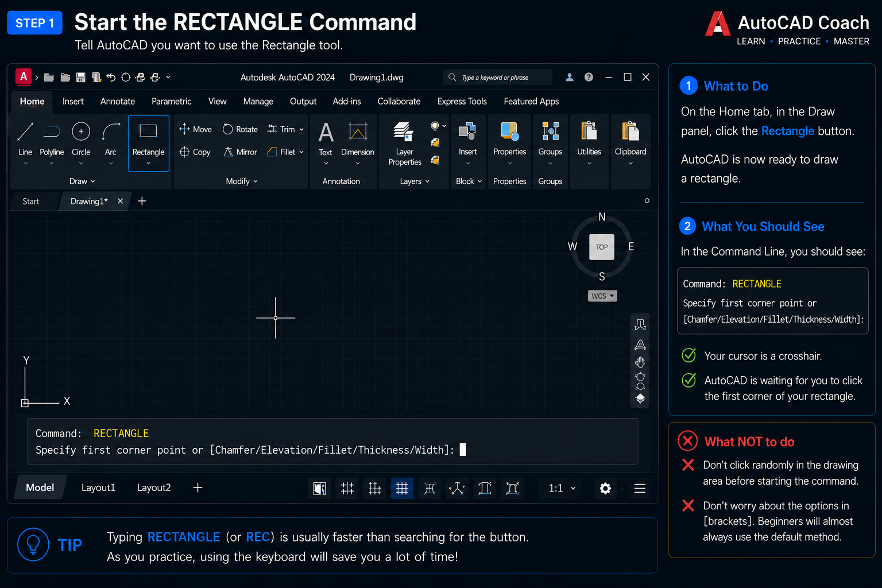The image size is (882, 588).
Task: Click the user sign-in icon
Action: point(570,77)
